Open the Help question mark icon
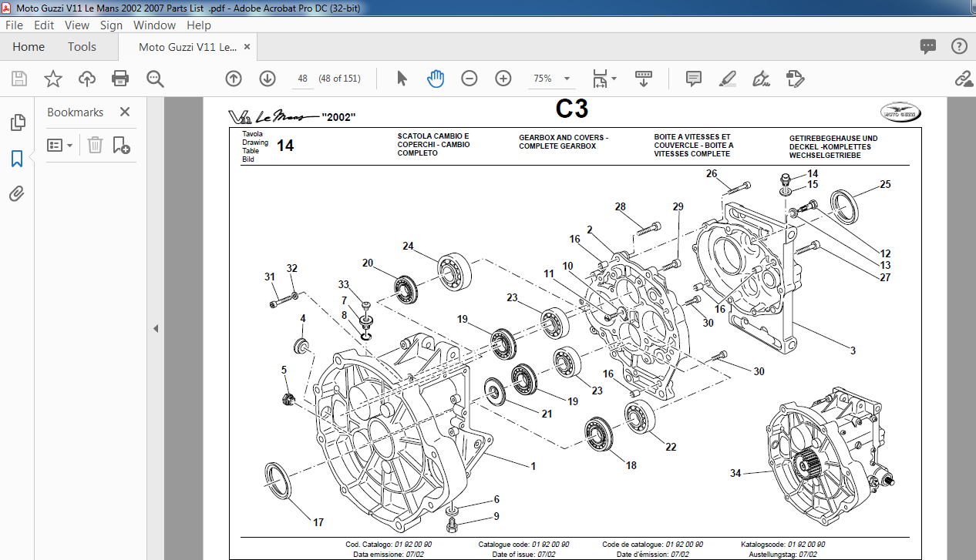Image resolution: width=976 pixels, height=560 pixels. click(959, 46)
